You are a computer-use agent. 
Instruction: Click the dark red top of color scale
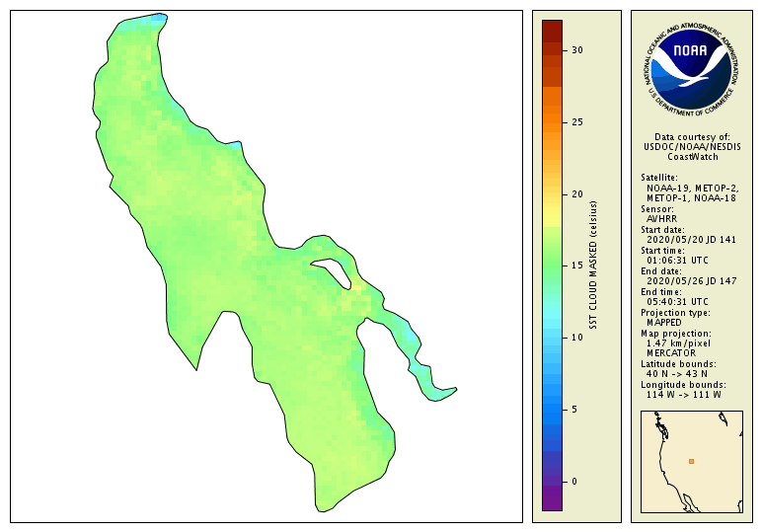pos(552,31)
